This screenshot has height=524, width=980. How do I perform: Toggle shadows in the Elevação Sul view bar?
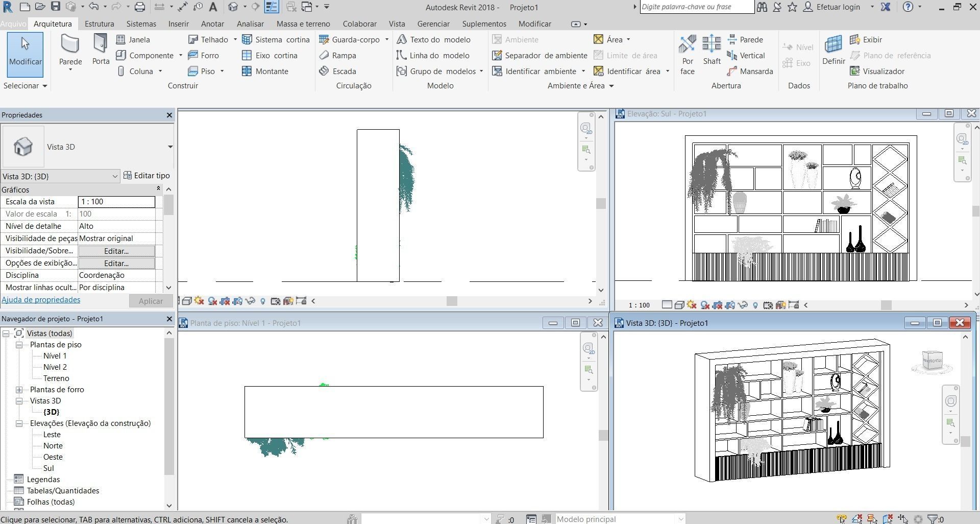(x=705, y=305)
